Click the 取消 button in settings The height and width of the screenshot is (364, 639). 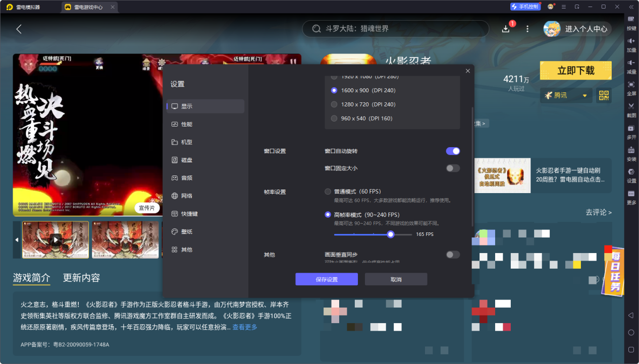pos(396,279)
